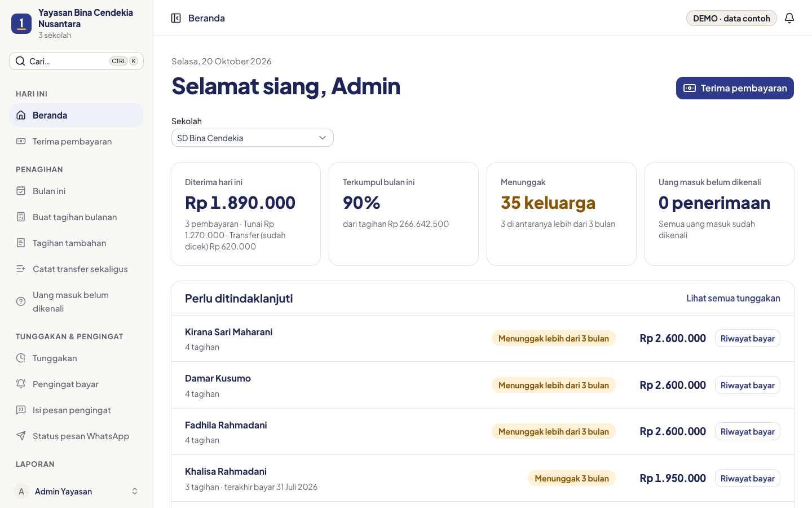Click the Tagihan tambahan document icon

click(21, 243)
